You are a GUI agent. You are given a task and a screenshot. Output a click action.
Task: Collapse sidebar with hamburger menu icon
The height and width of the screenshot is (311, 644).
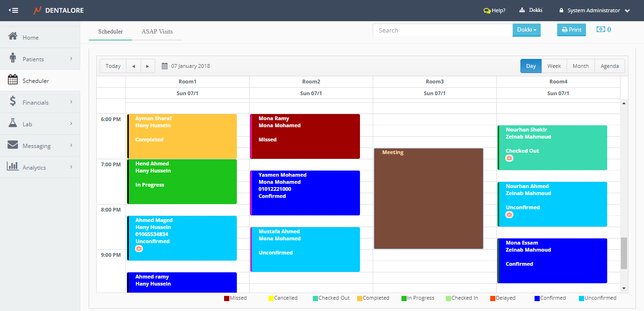click(13, 10)
